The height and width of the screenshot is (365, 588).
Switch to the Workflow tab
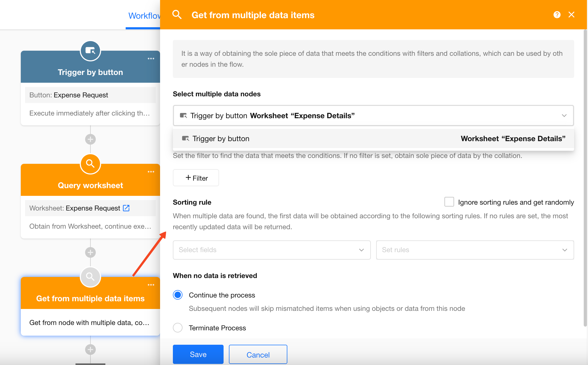pos(144,15)
